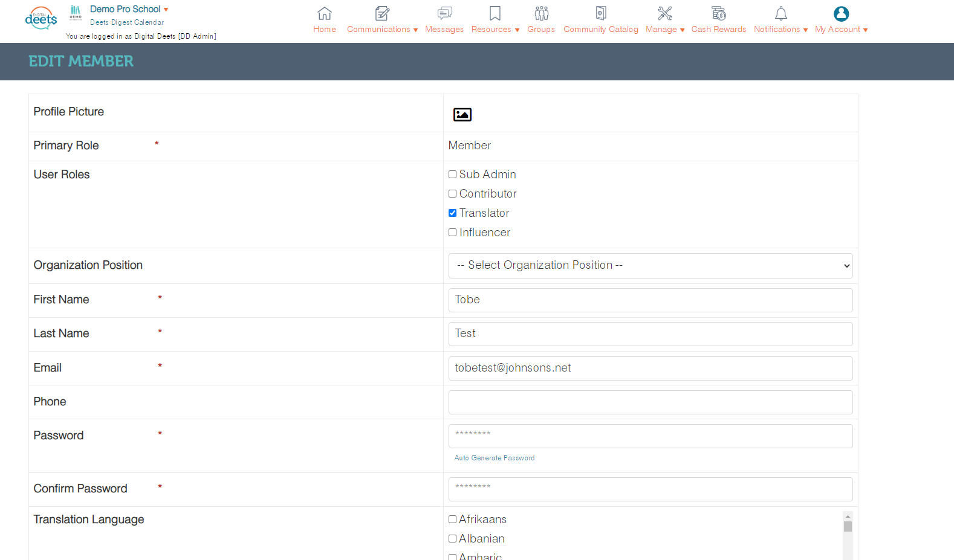Click the Email input field
954x560 pixels.
click(x=651, y=369)
